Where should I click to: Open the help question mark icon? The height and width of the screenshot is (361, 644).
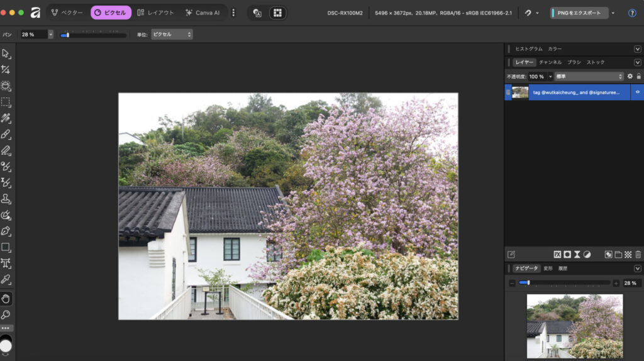point(632,13)
